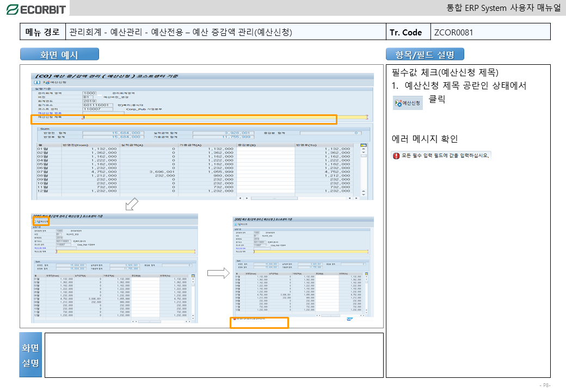Select the 항목/필드 설명 section tab

pyautogui.click(x=424, y=54)
